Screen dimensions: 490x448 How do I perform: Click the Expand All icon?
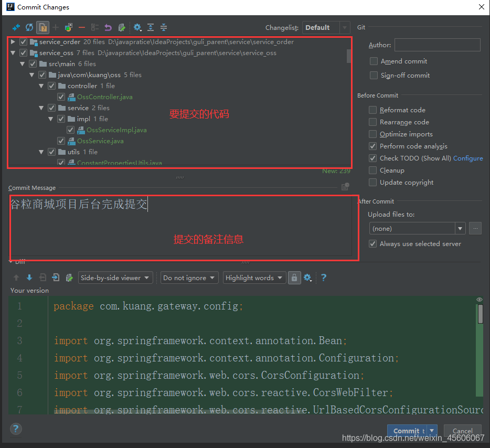point(151,27)
